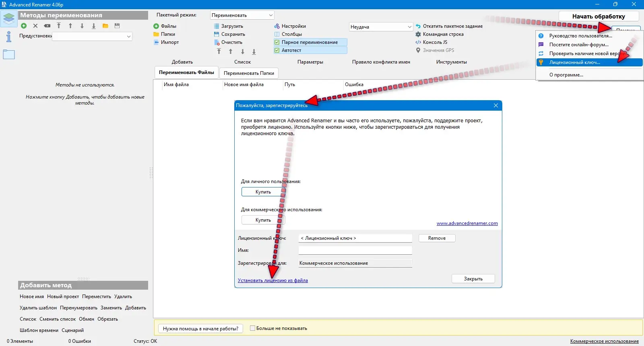Open a preset via the yellow folder icon

(105, 26)
